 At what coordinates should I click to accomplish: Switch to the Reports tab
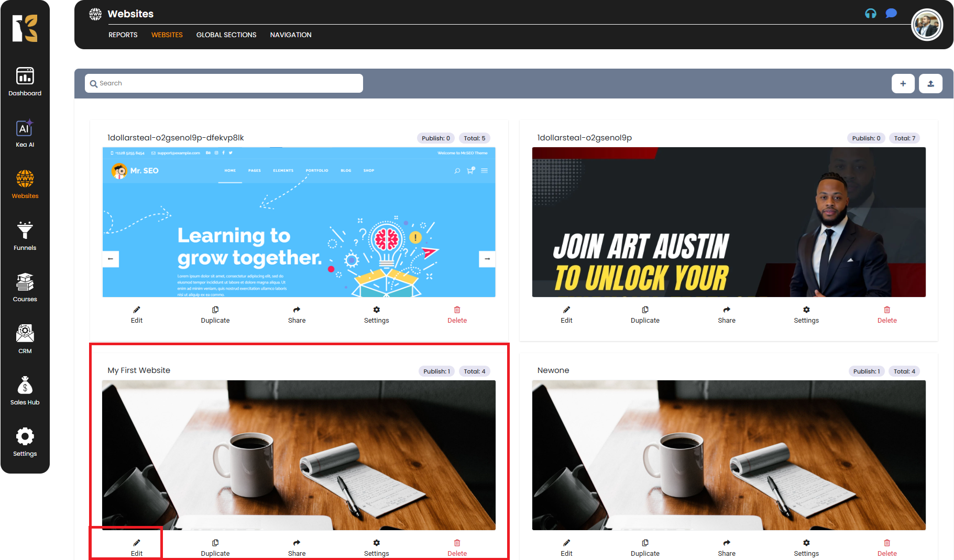pos(123,35)
